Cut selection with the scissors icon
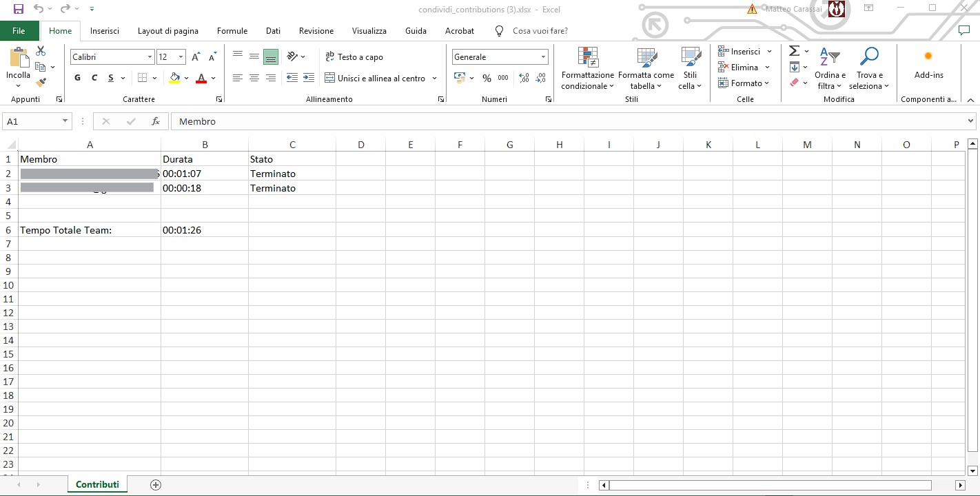The height and width of the screenshot is (496, 980). pyautogui.click(x=41, y=51)
